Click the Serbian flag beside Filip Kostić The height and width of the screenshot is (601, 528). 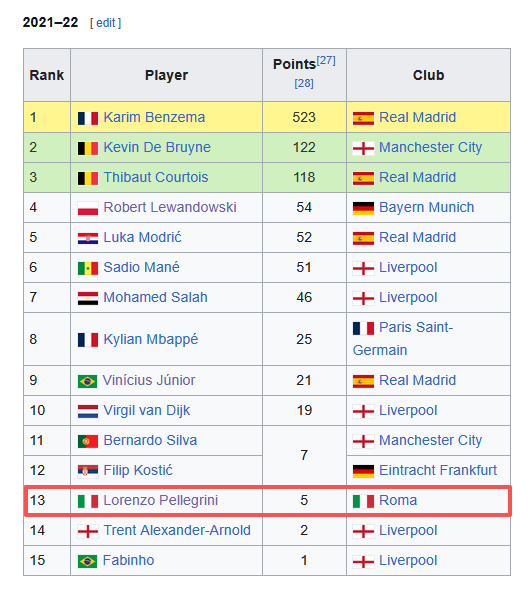click(x=88, y=471)
